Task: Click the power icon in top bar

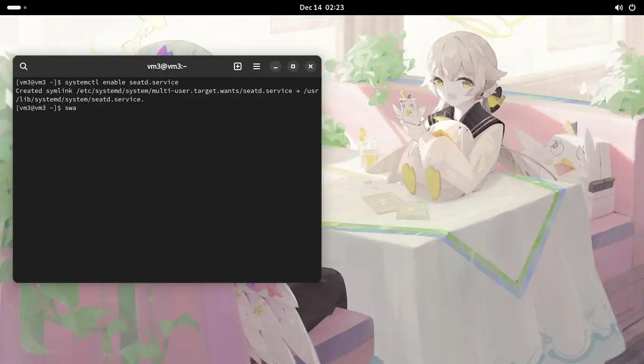Action: pos(632,8)
